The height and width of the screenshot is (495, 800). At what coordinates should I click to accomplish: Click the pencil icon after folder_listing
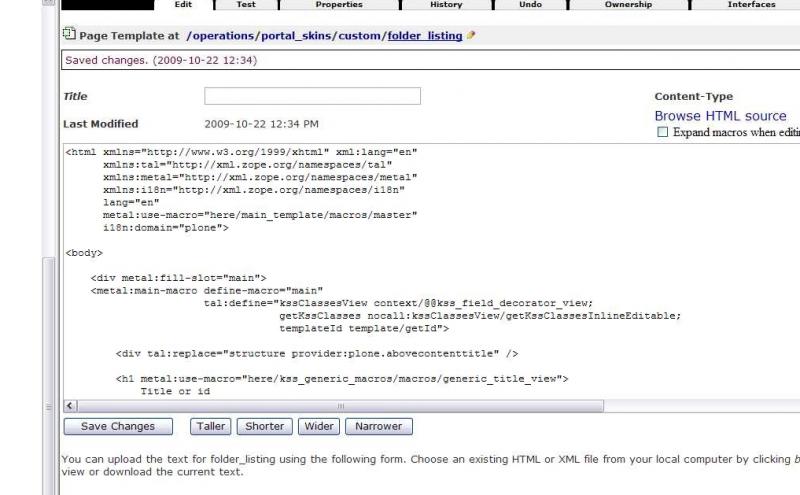tap(471, 36)
